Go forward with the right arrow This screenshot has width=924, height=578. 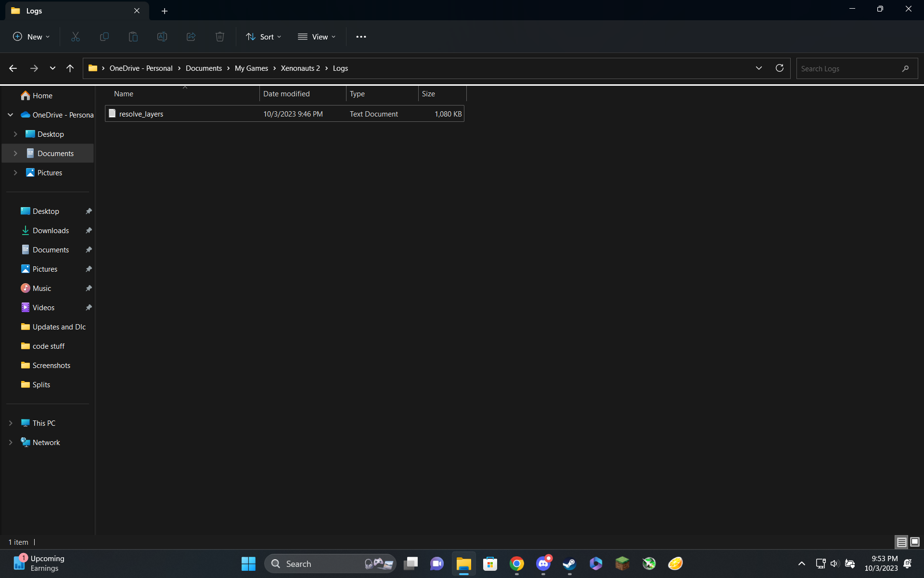tap(34, 68)
